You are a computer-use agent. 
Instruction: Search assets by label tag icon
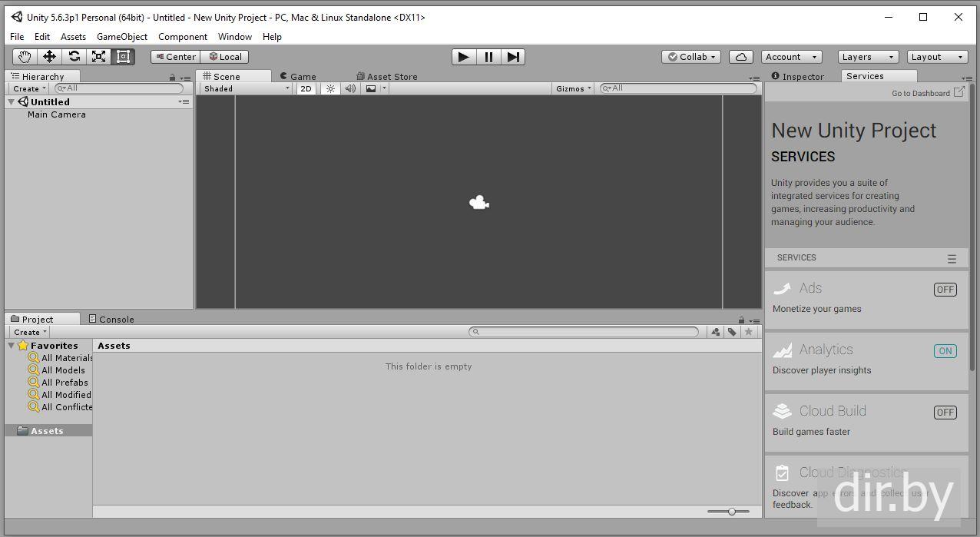(732, 332)
